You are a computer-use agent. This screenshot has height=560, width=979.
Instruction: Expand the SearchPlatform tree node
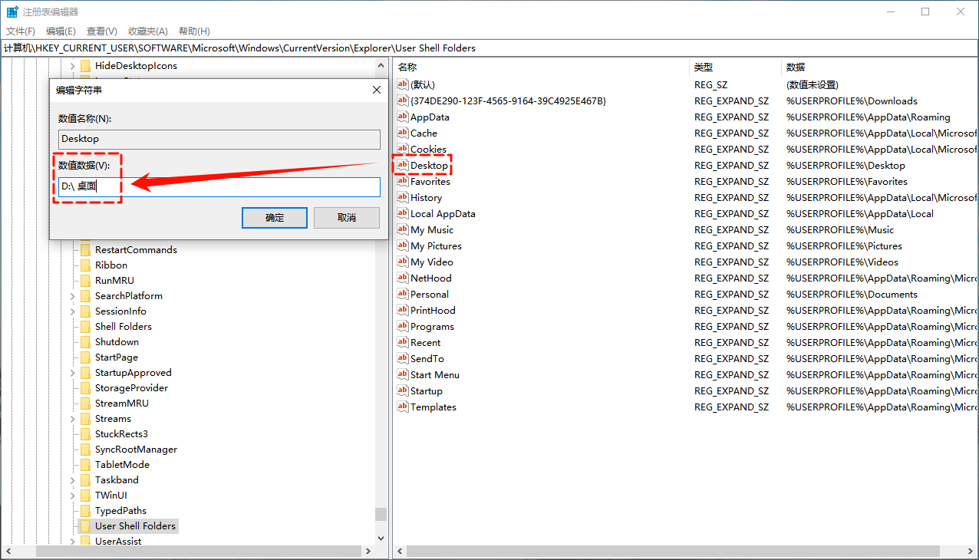click(x=73, y=296)
